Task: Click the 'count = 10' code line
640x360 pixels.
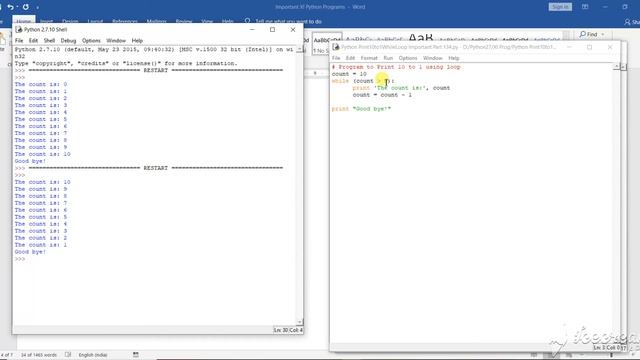Action: pyautogui.click(x=349, y=74)
